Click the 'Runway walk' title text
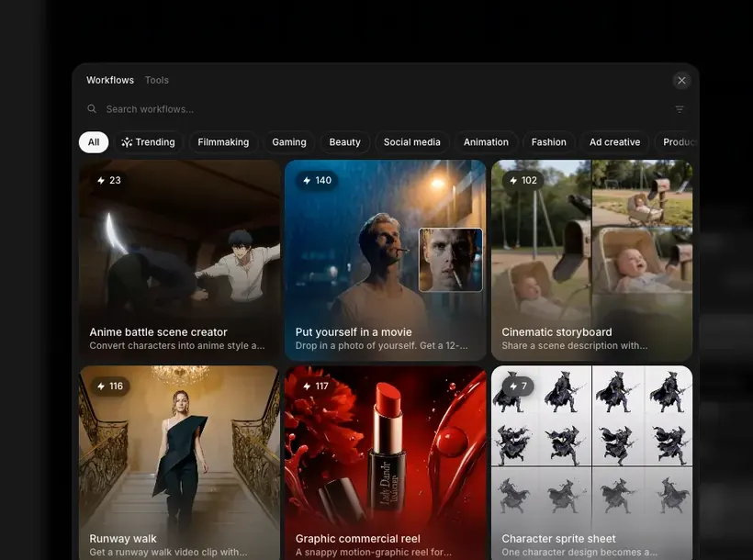Screen dimensions: 753x560 (x=123, y=538)
